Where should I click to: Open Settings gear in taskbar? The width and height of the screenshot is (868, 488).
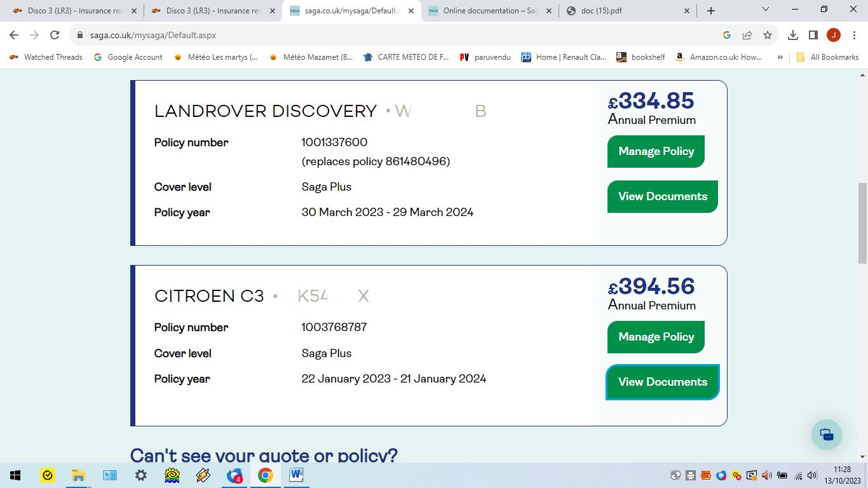pos(140,475)
